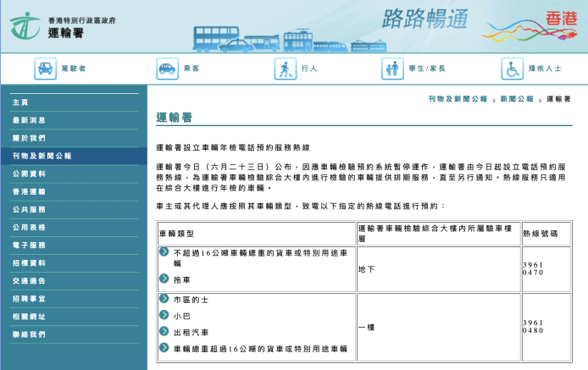Click 刊物及新聞公報 breadcrumb link
Image resolution: width=588 pixels, height=370 pixels.
pos(458,99)
